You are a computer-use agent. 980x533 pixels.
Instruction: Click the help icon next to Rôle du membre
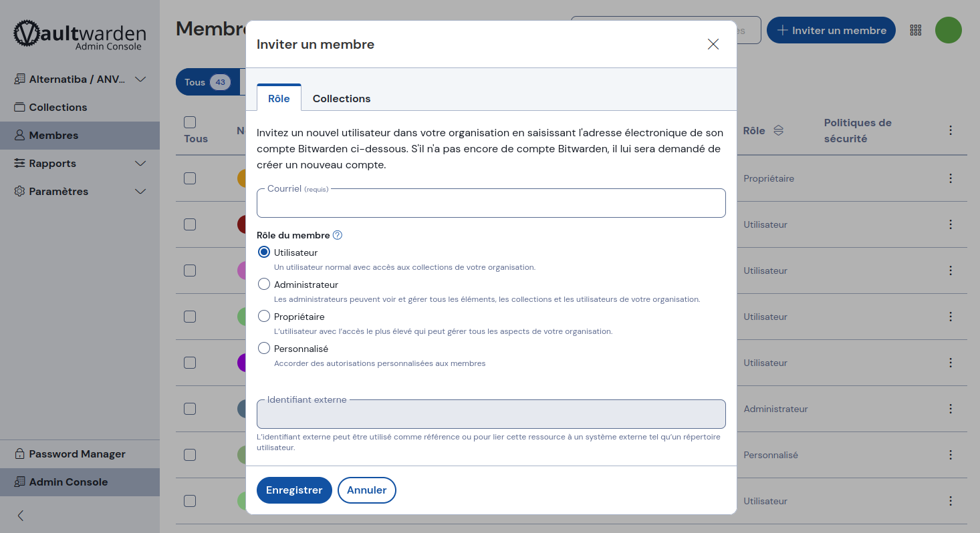[338, 234]
